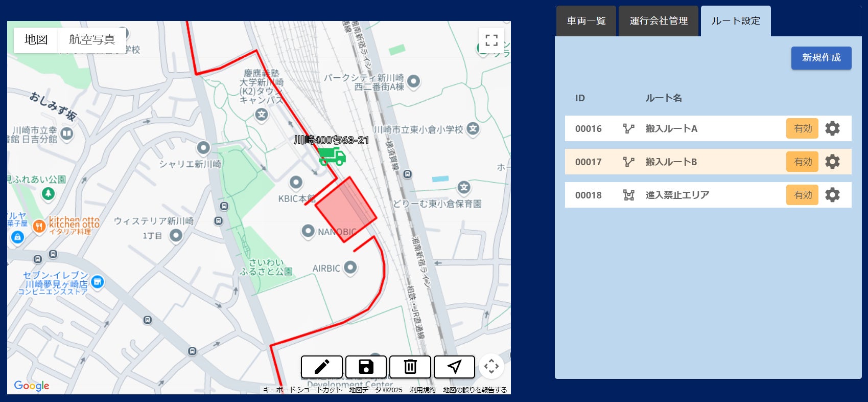Open map camera pan control
This screenshot has height=402, width=868.
coord(491,366)
